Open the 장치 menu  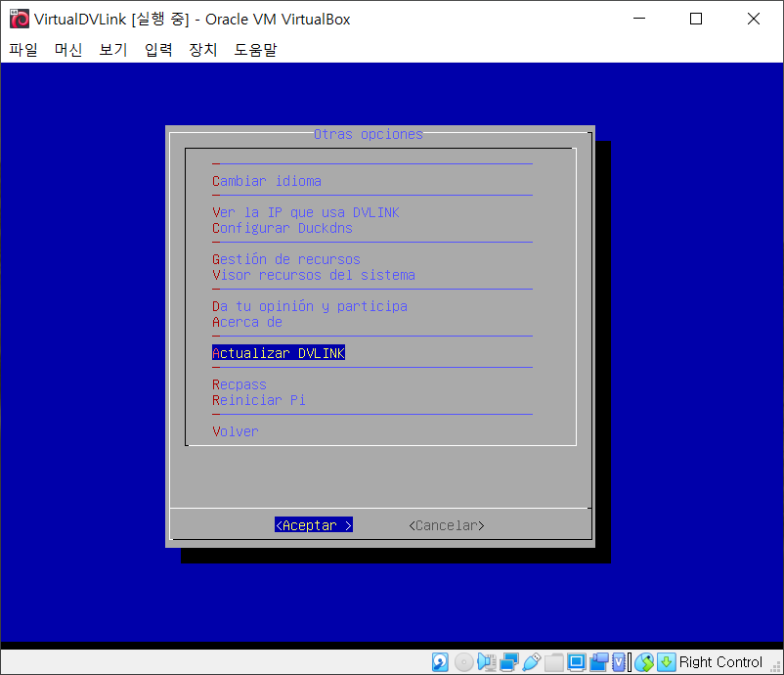tap(203, 50)
